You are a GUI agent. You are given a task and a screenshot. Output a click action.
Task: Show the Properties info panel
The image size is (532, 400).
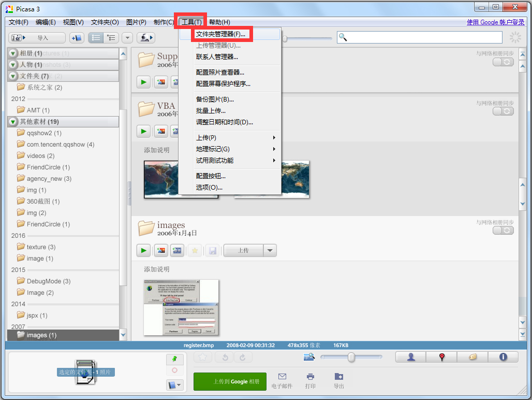coord(503,357)
